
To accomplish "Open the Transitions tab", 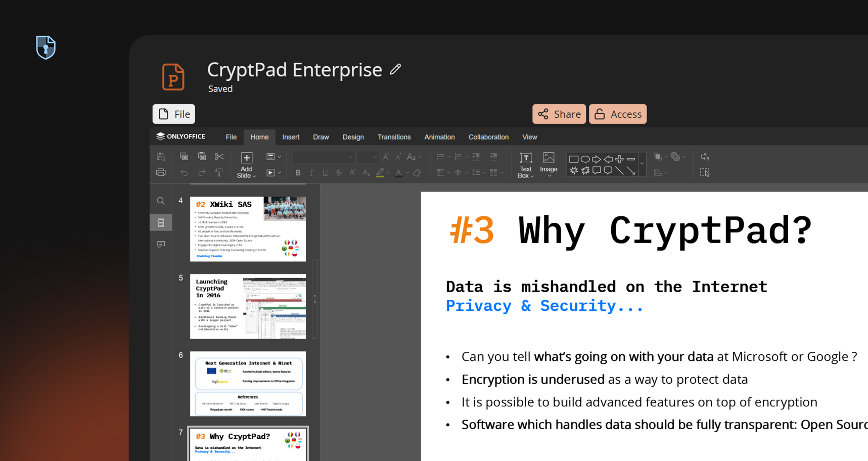I will point(394,137).
